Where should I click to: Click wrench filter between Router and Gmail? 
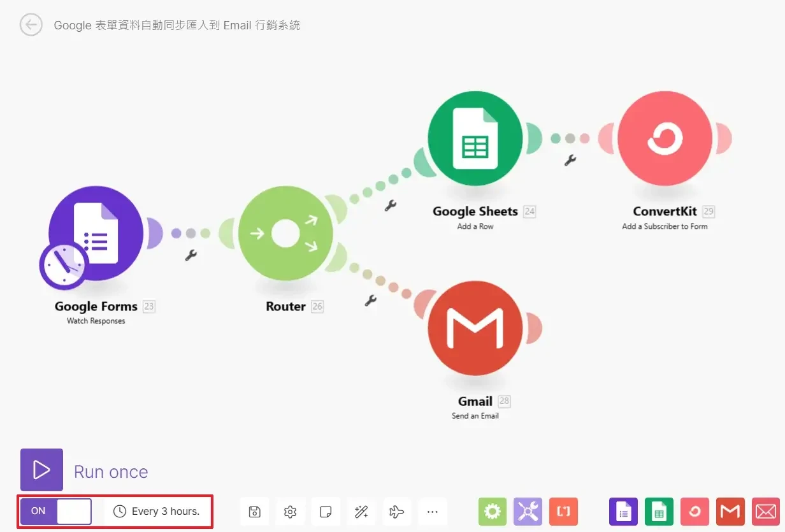[x=370, y=300]
